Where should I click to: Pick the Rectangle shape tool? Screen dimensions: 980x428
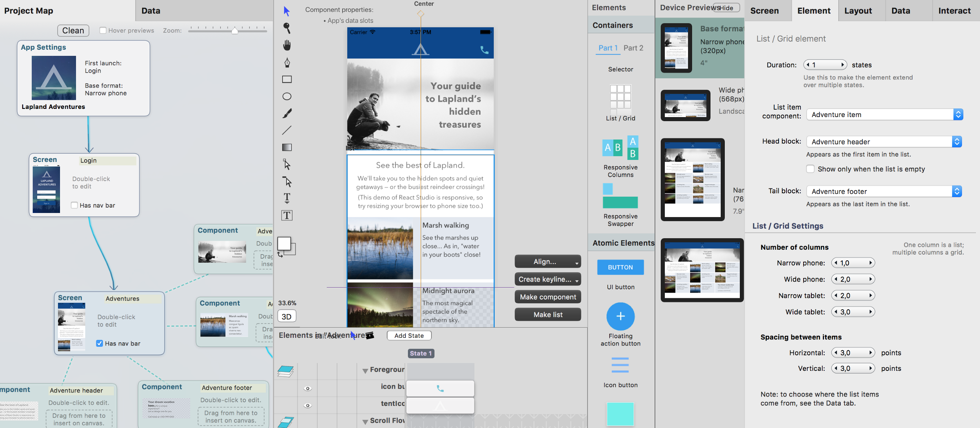point(287,79)
